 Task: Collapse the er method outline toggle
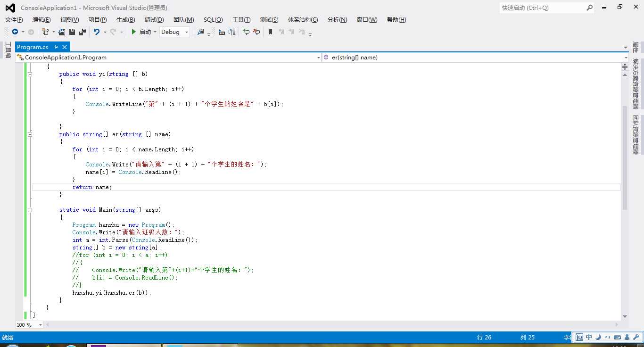[x=30, y=134]
